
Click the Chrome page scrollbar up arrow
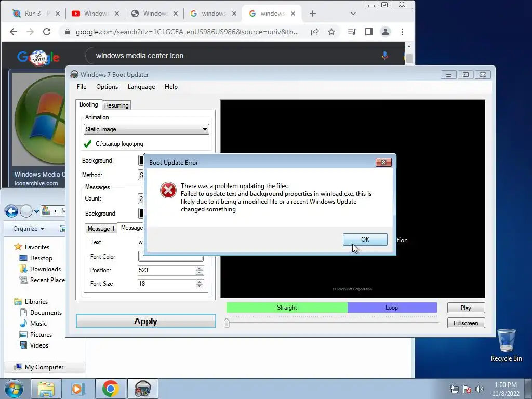(x=409, y=46)
